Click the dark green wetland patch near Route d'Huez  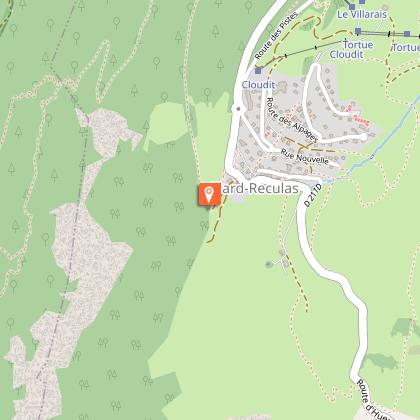382,361
